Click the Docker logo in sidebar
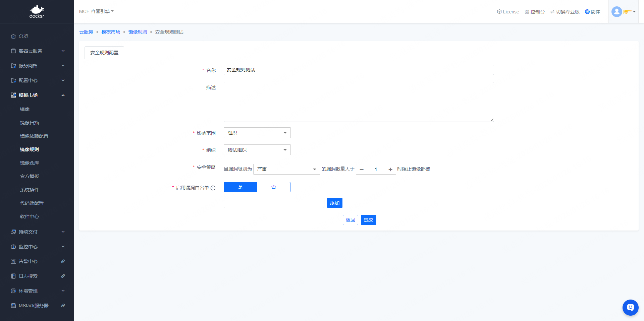Screen dimensions: 644x321 37,12
